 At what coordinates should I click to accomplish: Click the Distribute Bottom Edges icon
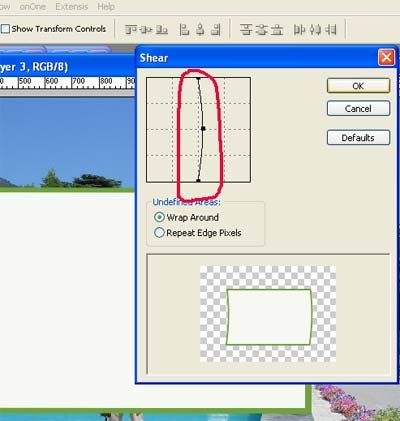[x=277, y=30]
